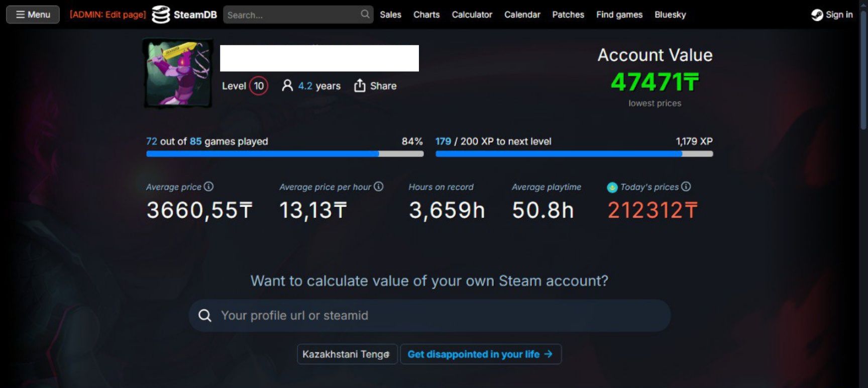Click the 'Your profile url or steamid' input
The width and height of the screenshot is (868, 388).
click(429, 316)
